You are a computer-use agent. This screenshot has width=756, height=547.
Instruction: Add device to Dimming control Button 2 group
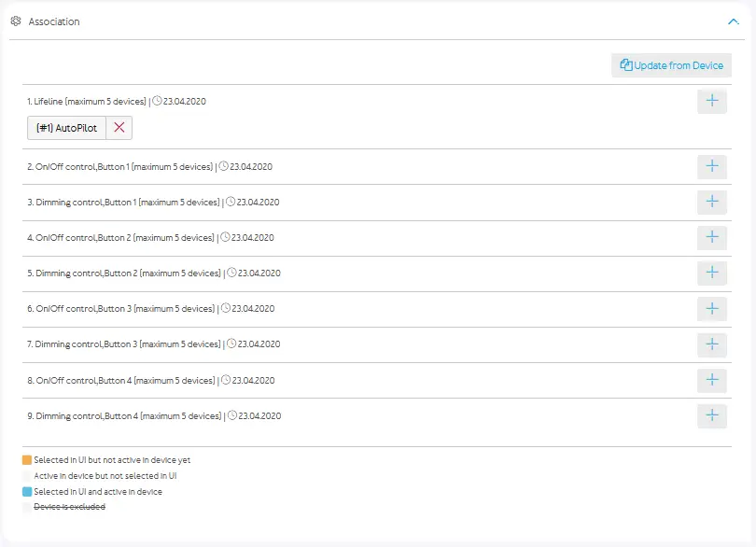[711, 273]
